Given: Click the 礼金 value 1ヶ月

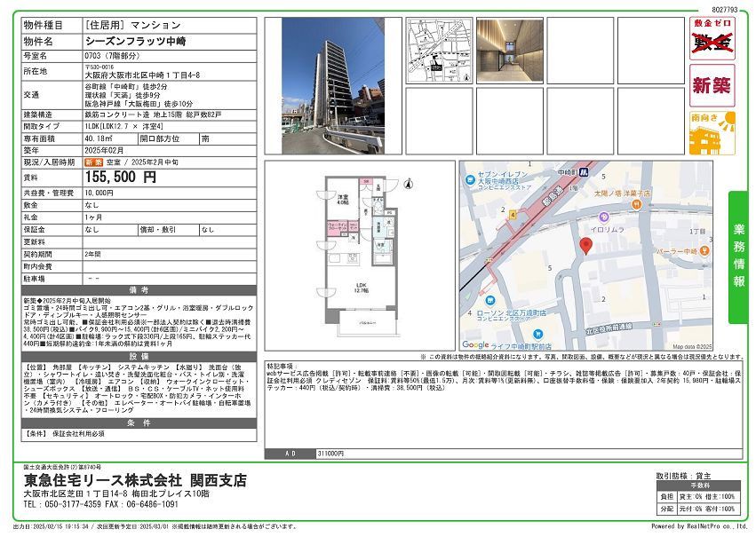Looking at the screenshot, I should 93,217.
